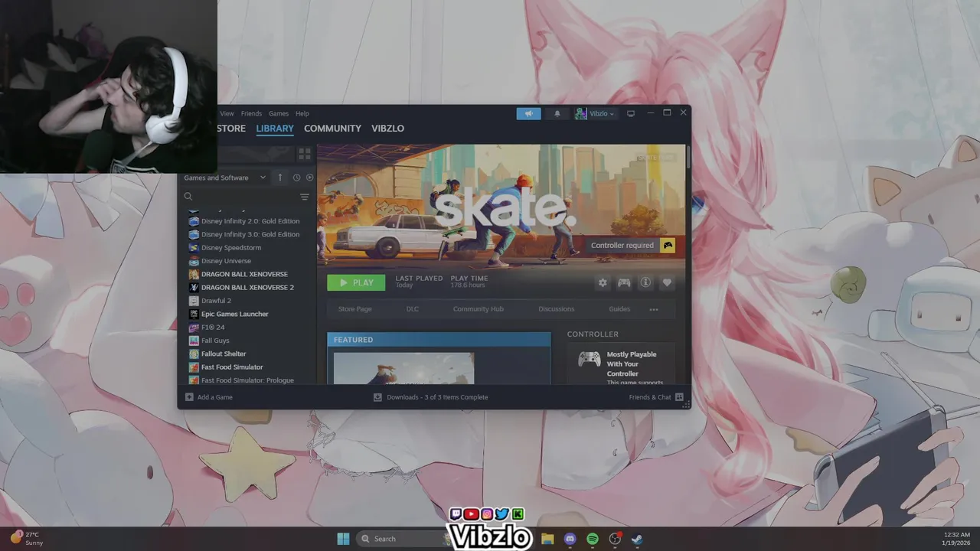Switch library to grid collections view

pos(305,154)
